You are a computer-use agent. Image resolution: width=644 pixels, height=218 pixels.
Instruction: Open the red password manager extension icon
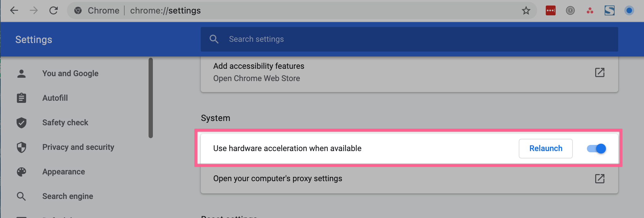[x=550, y=11]
